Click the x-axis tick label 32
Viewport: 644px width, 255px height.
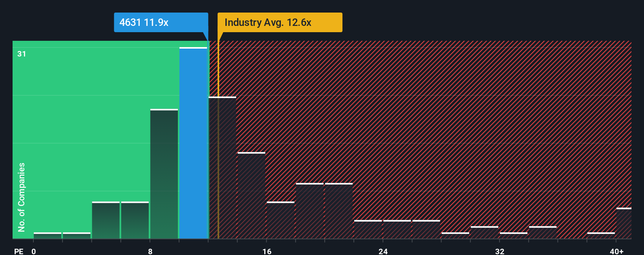pos(499,251)
